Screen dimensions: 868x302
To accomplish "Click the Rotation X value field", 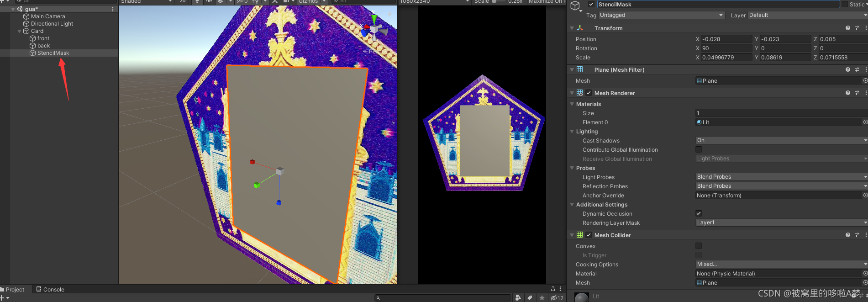I will 726,48.
